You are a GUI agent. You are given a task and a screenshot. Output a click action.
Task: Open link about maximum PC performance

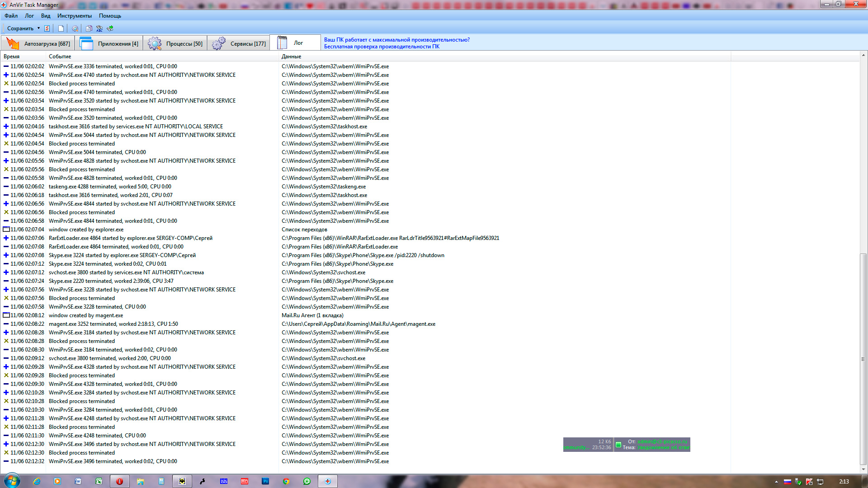(x=396, y=40)
